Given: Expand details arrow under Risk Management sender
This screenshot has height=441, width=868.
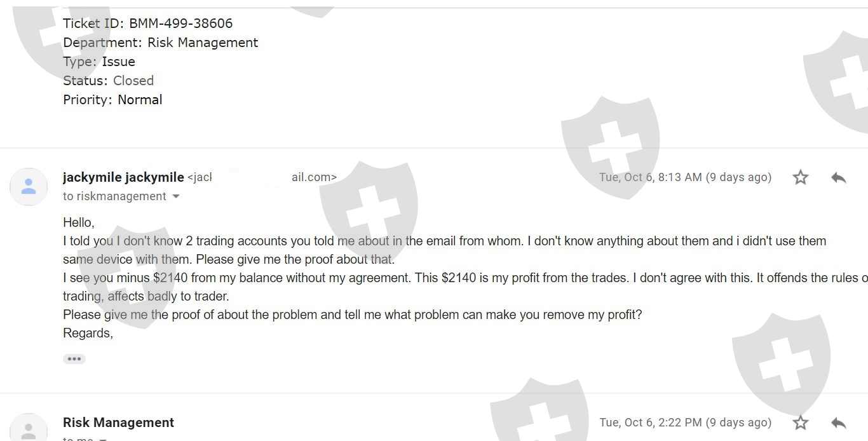Looking at the screenshot, I should click(103, 438).
